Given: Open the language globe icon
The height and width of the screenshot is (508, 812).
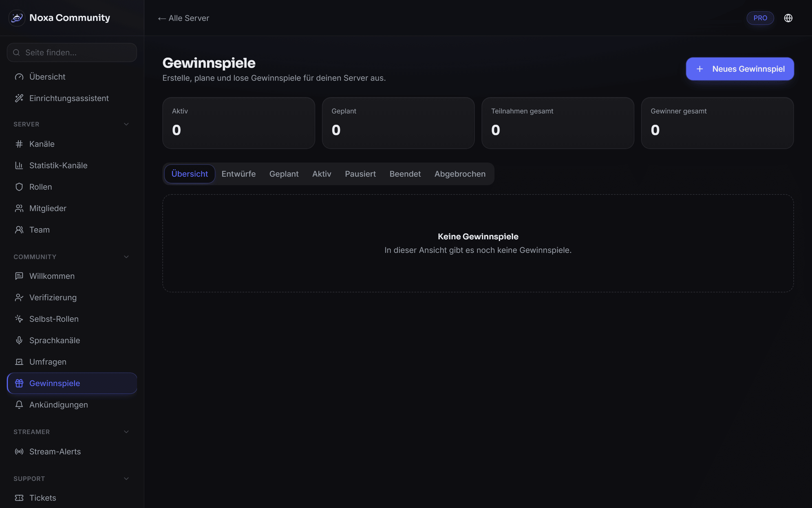Looking at the screenshot, I should click(x=788, y=18).
